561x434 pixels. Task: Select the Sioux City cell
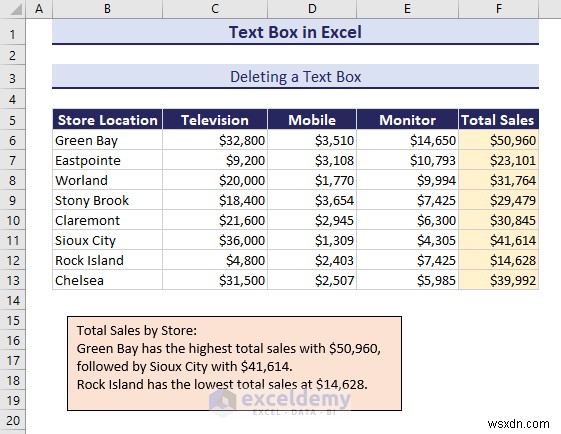click(107, 240)
